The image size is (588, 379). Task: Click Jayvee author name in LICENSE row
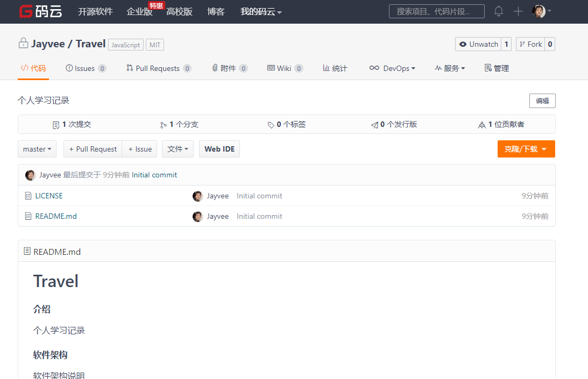point(217,196)
